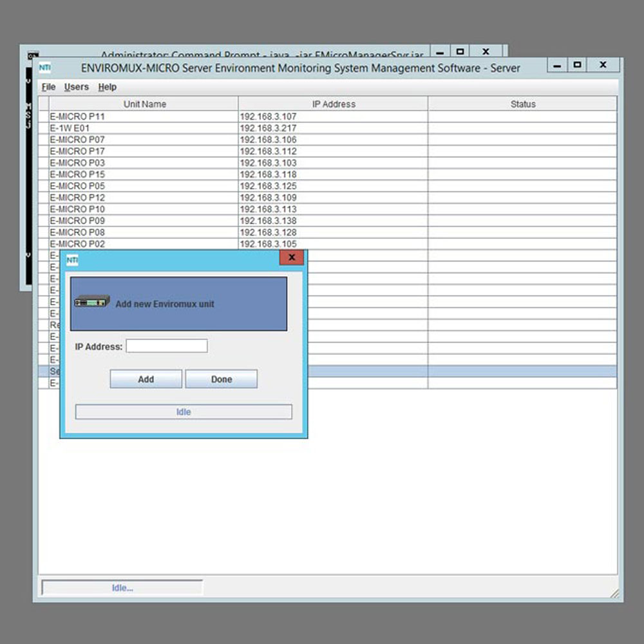Click IP address 192.168.3.217

268,128
